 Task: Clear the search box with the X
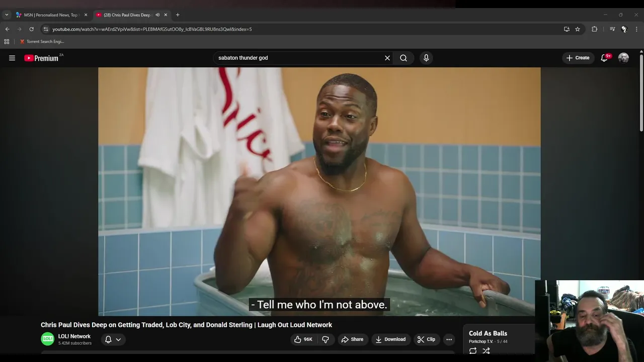pyautogui.click(x=387, y=58)
